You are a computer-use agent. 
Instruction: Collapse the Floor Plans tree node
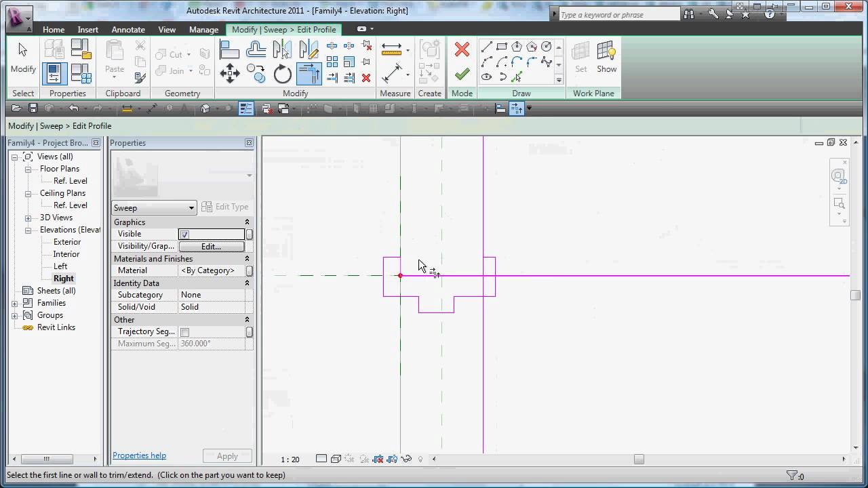point(28,169)
